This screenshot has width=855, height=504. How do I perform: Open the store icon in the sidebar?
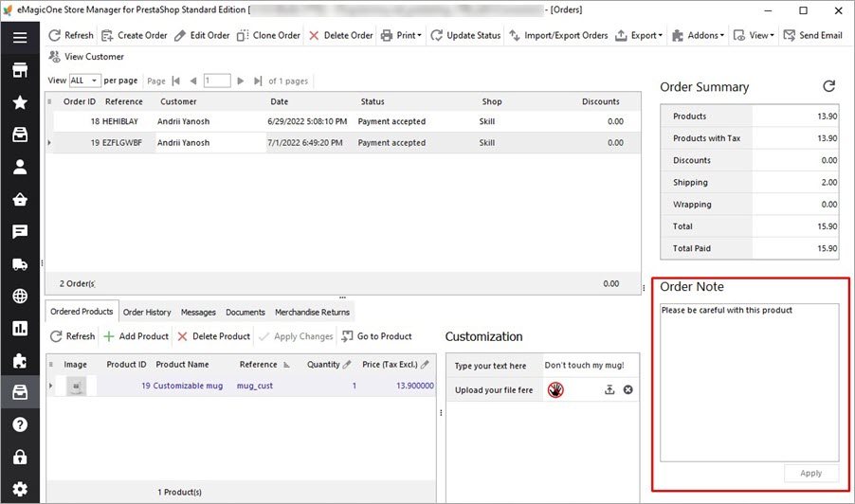[x=20, y=70]
